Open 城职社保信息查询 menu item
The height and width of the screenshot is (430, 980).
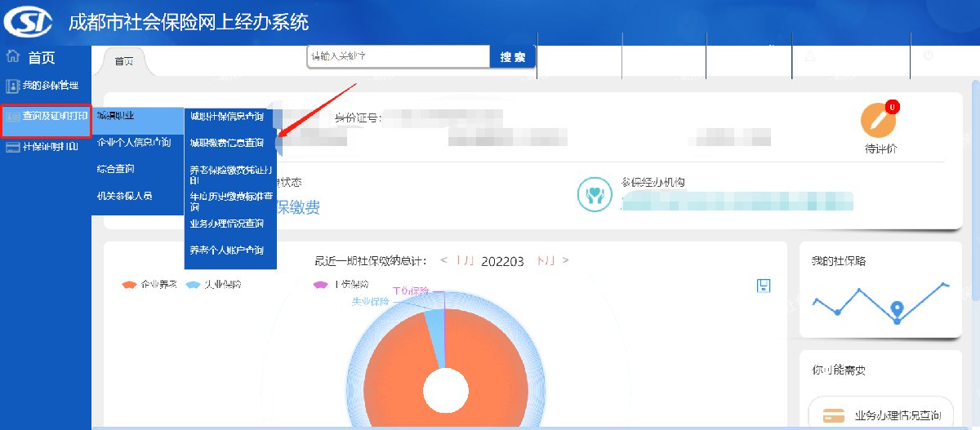pos(227,117)
